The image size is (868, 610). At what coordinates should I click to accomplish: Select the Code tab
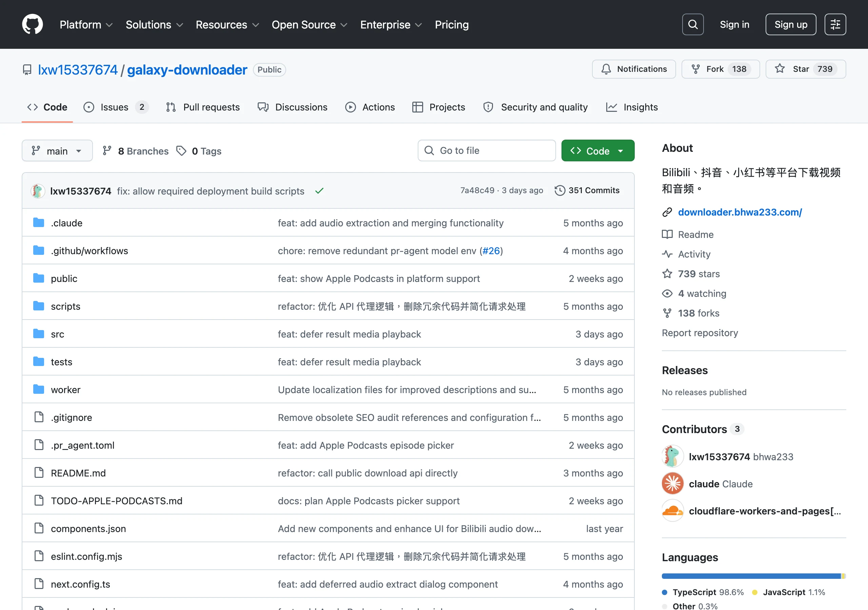47,107
